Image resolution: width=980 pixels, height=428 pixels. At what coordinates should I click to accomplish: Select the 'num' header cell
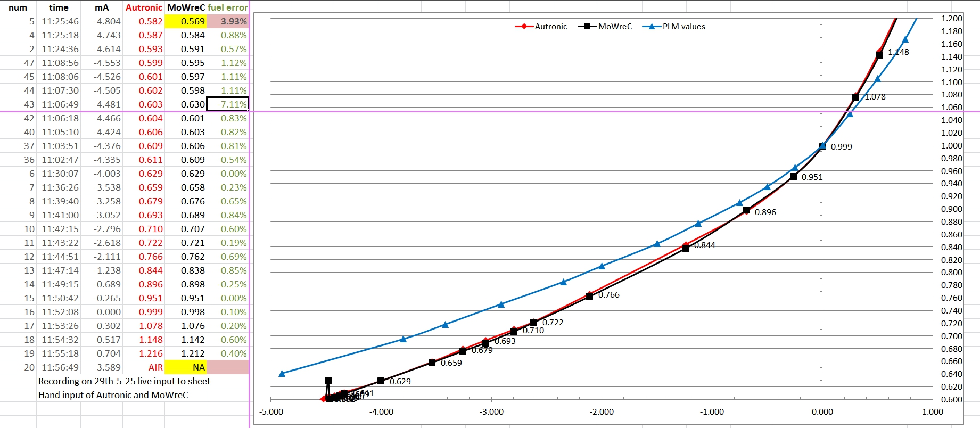(18, 7)
